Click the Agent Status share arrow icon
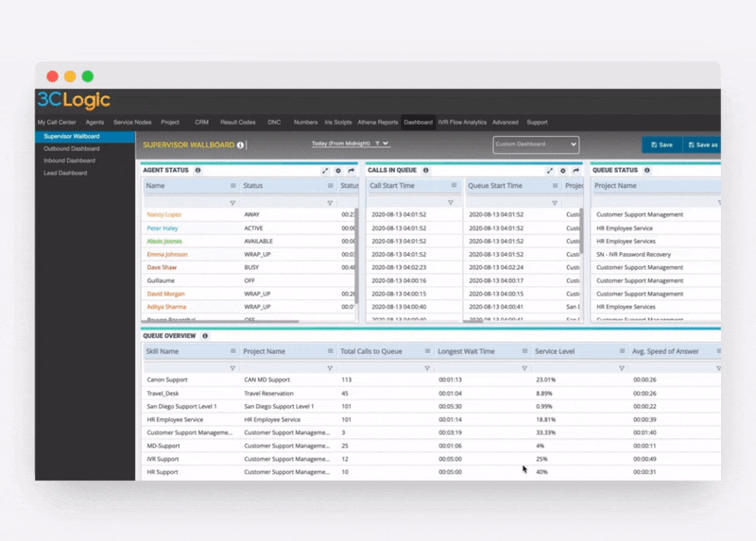 pyautogui.click(x=351, y=171)
